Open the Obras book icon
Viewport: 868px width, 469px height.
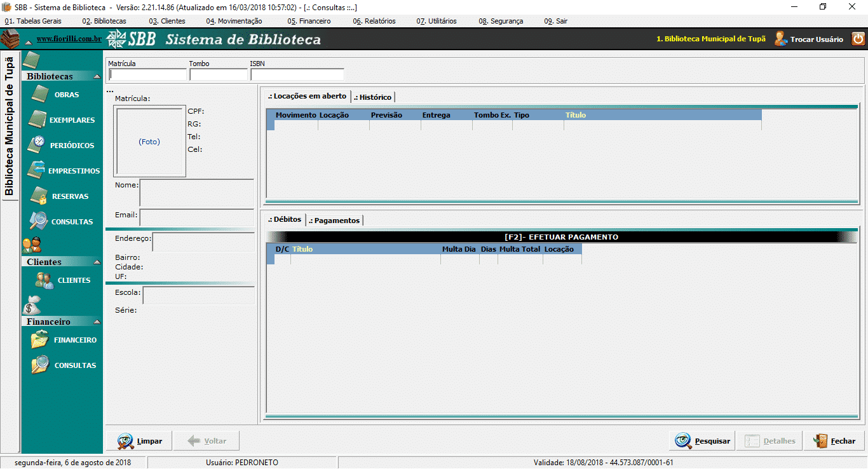point(39,95)
